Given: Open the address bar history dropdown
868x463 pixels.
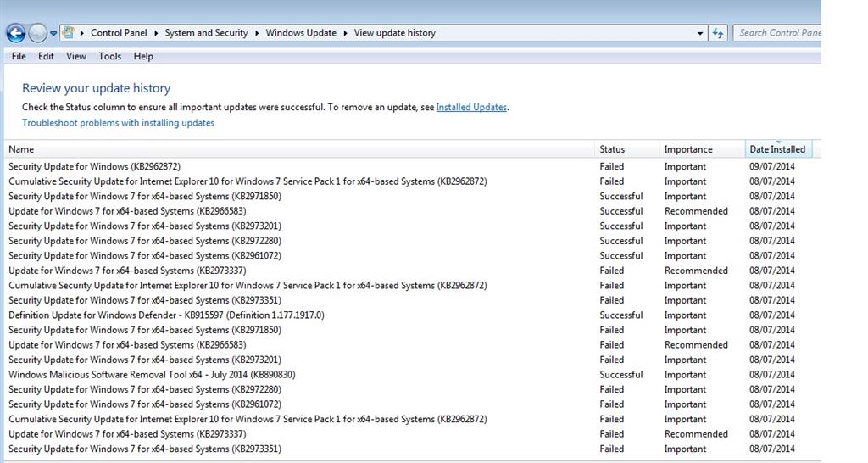Looking at the screenshot, I should tap(699, 33).
